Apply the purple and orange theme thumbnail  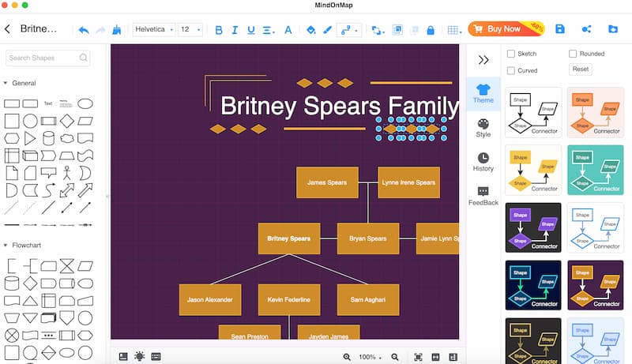[x=596, y=285]
